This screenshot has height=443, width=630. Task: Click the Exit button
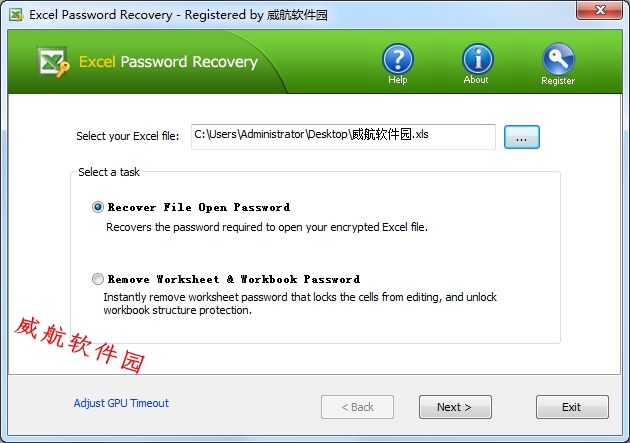coord(572,407)
